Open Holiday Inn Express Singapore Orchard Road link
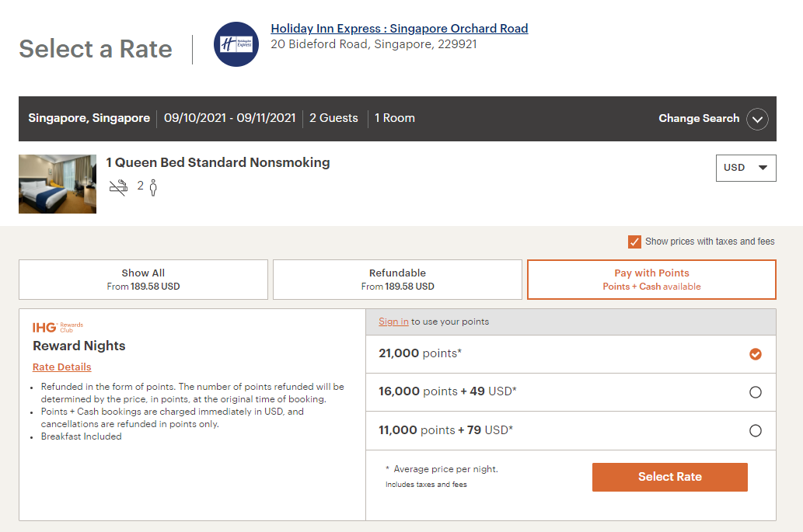The image size is (803, 532). [400, 29]
